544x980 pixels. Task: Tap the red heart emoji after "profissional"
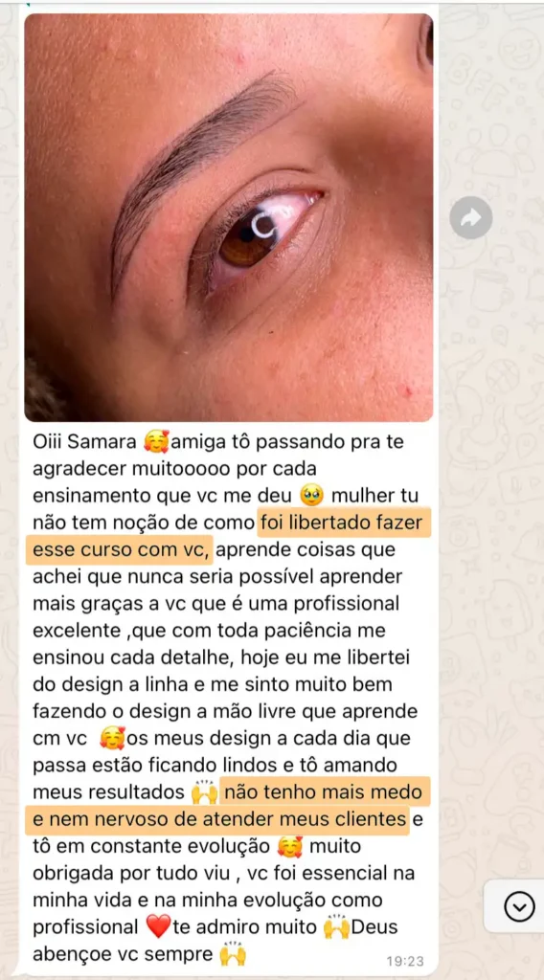pyautogui.click(x=158, y=926)
